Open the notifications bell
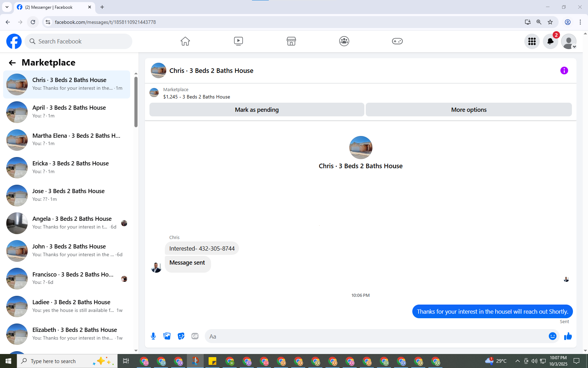Image resolution: width=588 pixels, height=368 pixels. point(551,41)
